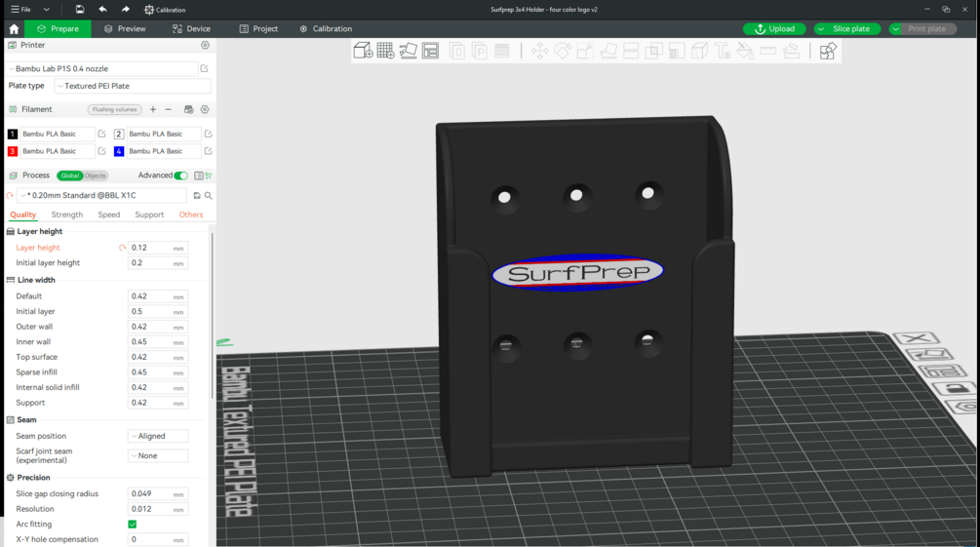This screenshot has width=980, height=547.
Task: Open the File menu dropdown arrow
Action: tap(46, 10)
